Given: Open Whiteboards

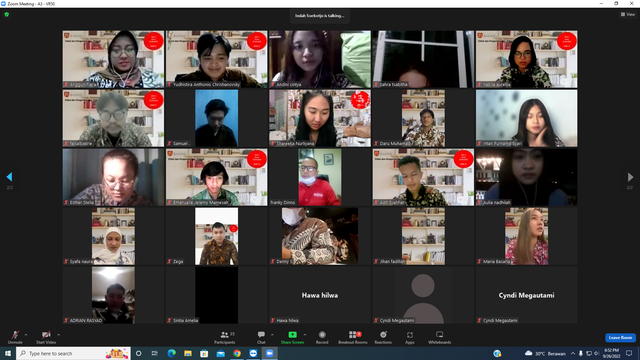Looking at the screenshot, I should [439, 337].
